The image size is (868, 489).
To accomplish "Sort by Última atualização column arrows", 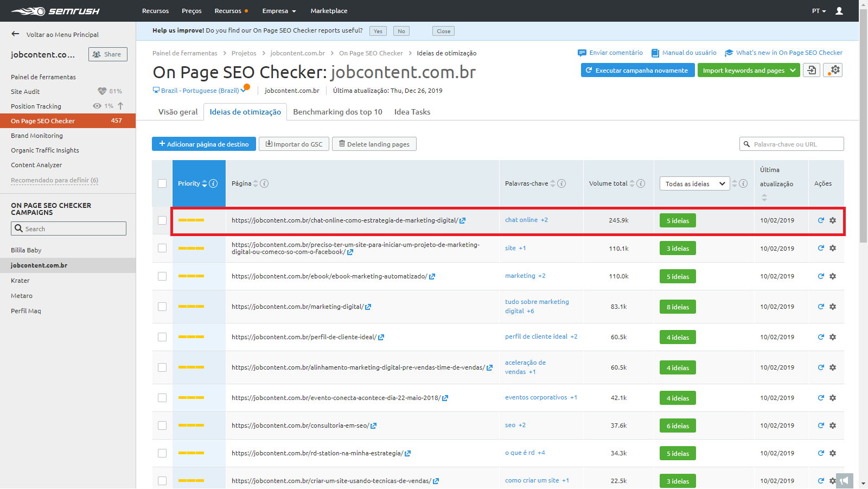I will (x=764, y=198).
